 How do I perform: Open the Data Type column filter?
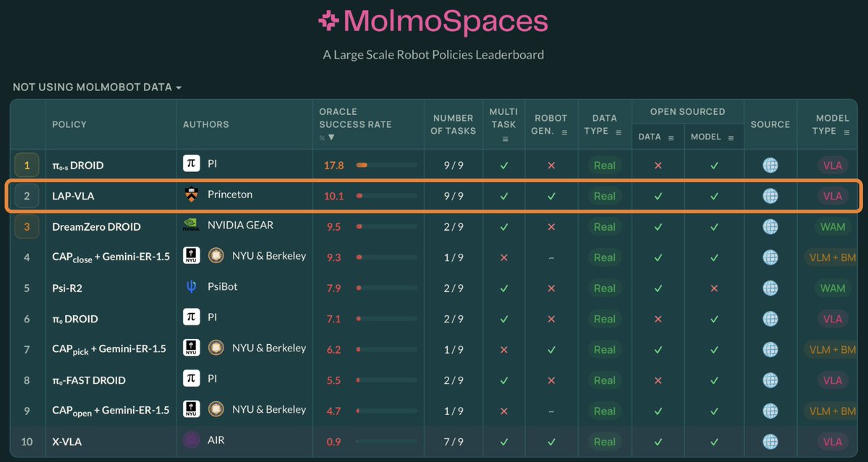(x=618, y=132)
